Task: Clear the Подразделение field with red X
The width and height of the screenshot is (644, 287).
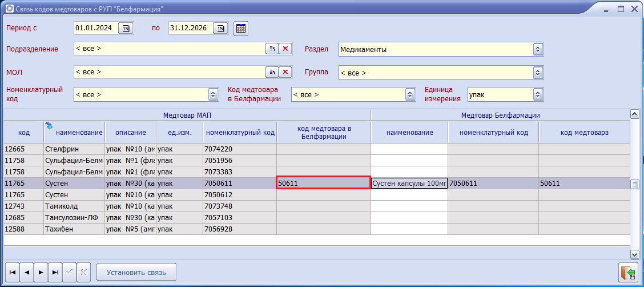Action: click(x=285, y=49)
